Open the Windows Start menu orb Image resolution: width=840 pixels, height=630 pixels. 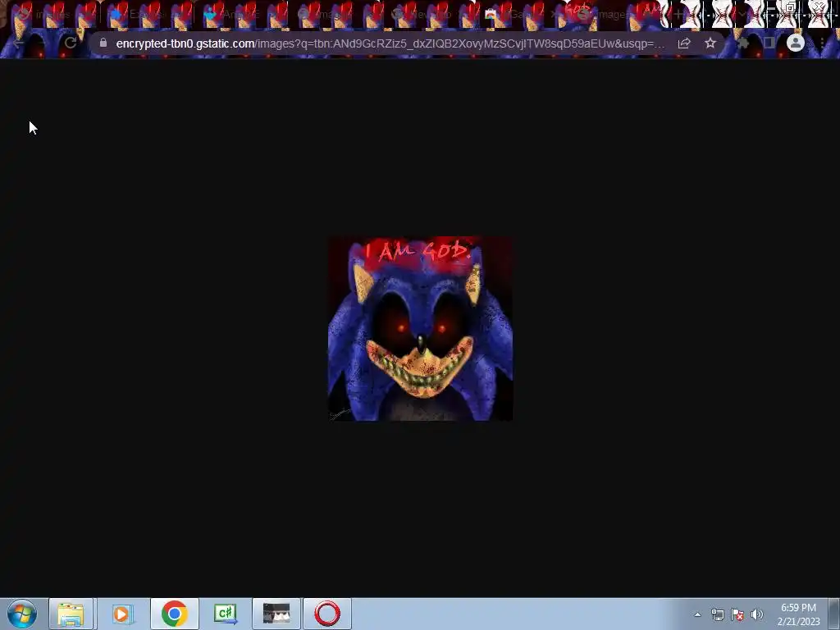(22, 614)
